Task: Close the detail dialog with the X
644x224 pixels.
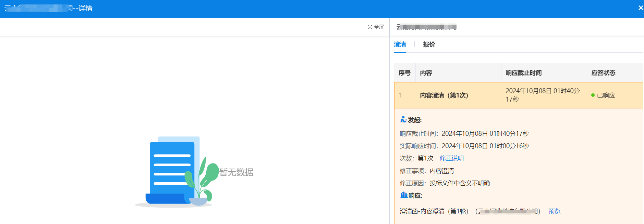Action: (x=641, y=8)
